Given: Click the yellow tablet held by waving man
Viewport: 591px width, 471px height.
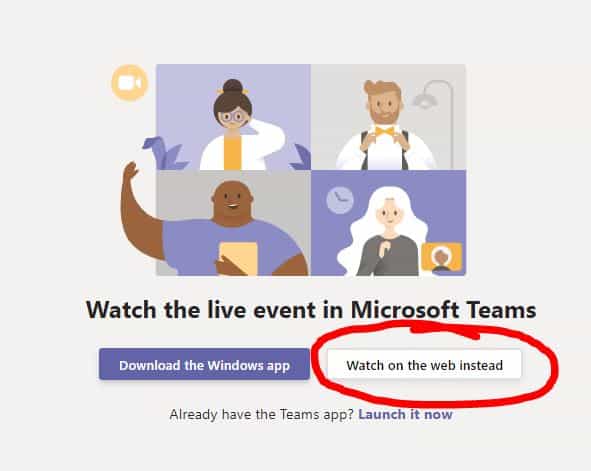Looking at the screenshot, I should (x=239, y=258).
